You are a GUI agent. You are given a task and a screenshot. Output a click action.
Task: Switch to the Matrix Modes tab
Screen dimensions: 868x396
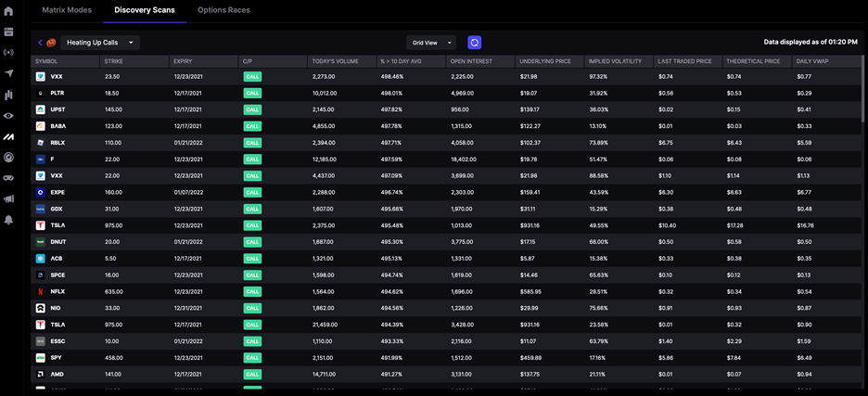pyautogui.click(x=67, y=10)
